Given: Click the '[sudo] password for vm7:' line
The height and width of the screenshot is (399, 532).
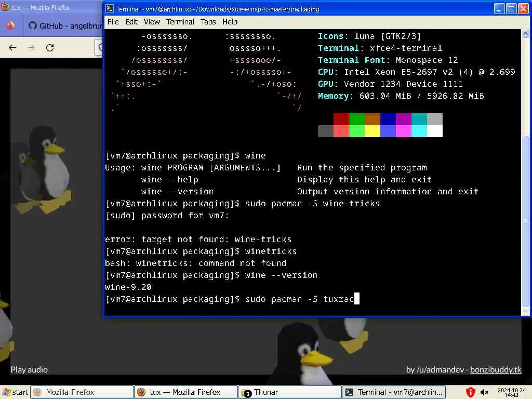Looking at the screenshot, I should click(x=167, y=216).
